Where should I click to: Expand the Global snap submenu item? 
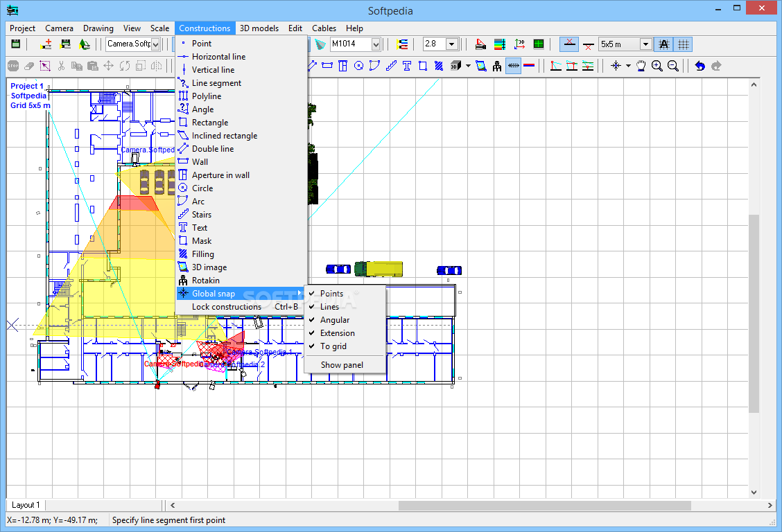click(241, 294)
